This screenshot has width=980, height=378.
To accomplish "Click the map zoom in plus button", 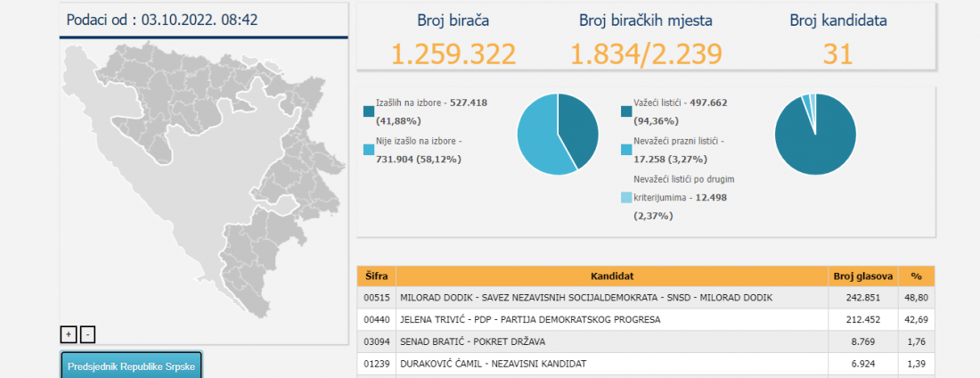I will point(69,334).
